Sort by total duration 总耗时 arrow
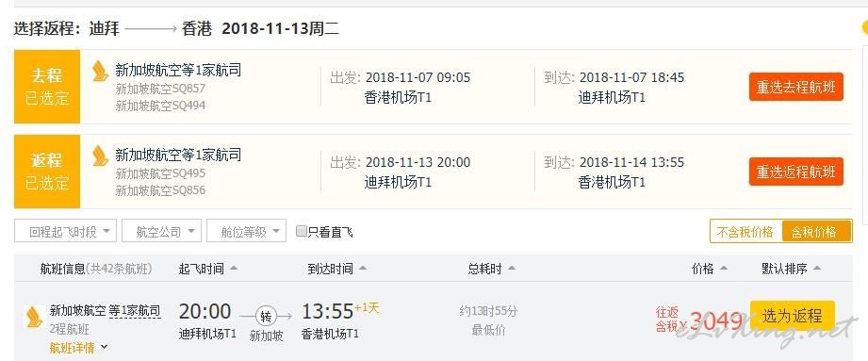The height and width of the screenshot is (361, 868). 512,269
